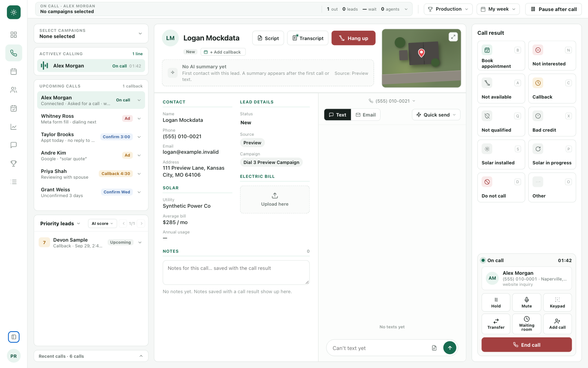Open the Select Campaigns dropdown
588x368 pixels.
pos(91,34)
